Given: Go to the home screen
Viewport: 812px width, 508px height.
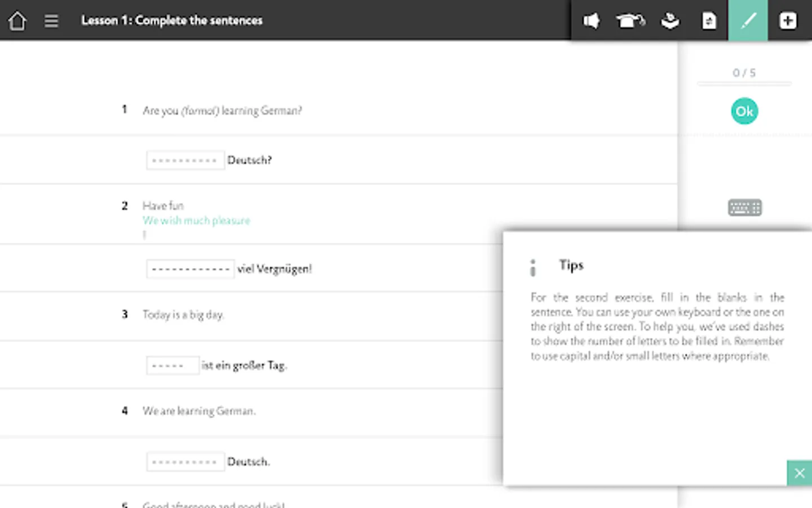Looking at the screenshot, I should [17, 21].
